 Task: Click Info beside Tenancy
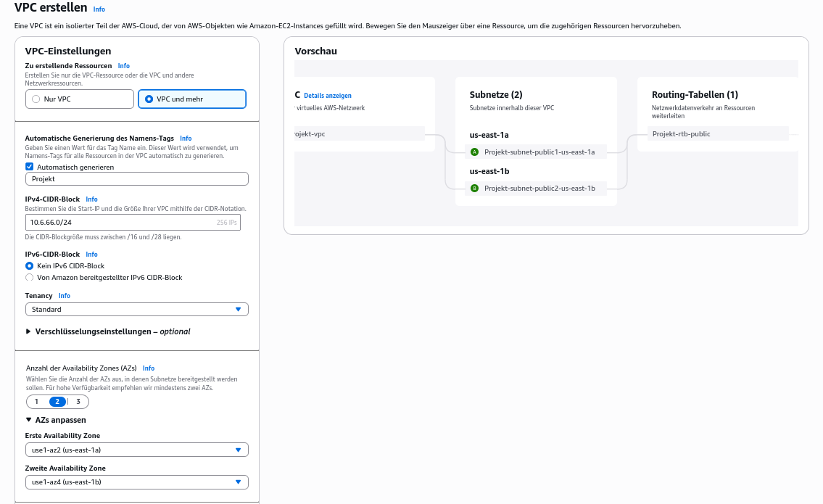pyautogui.click(x=65, y=295)
